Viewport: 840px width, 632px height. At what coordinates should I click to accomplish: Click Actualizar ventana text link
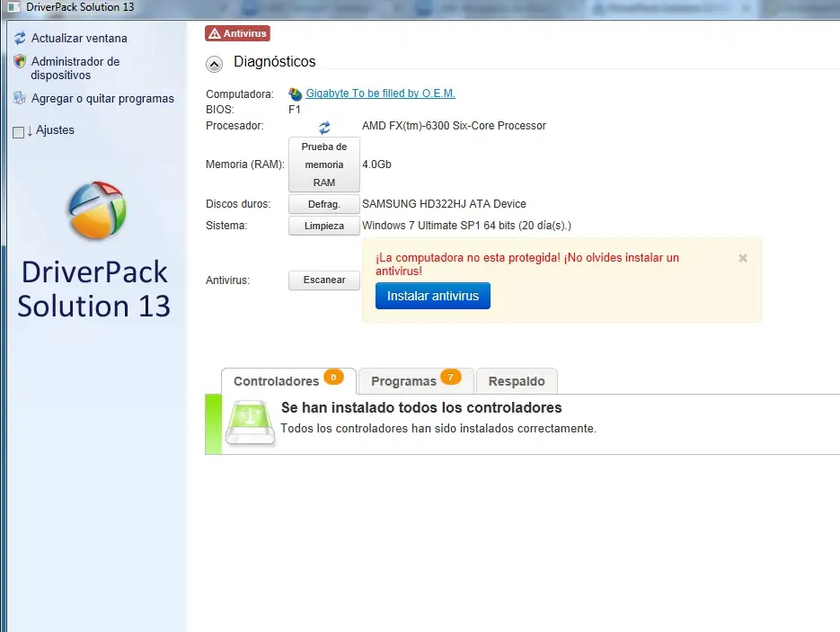79,38
